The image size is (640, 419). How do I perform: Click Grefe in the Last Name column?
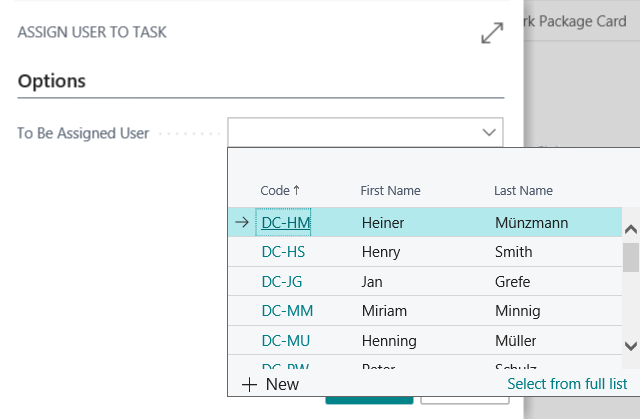512,282
